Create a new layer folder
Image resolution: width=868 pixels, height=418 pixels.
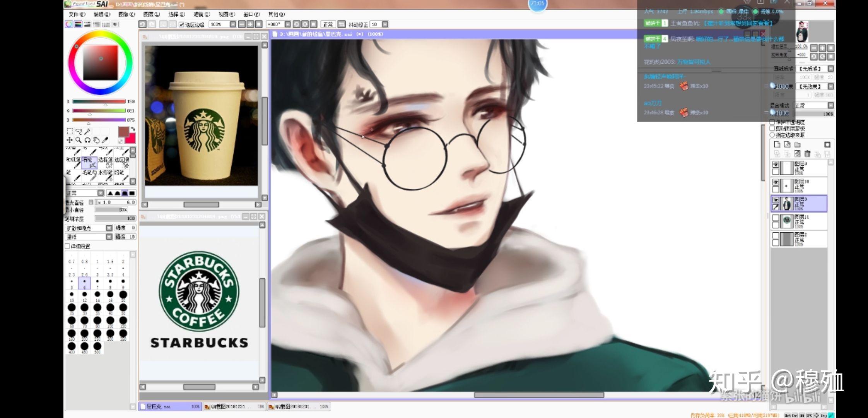(x=797, y=145)
